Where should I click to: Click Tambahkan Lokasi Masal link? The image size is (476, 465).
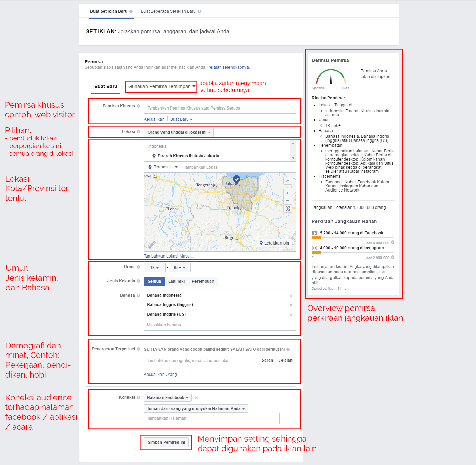pos(169,256)
